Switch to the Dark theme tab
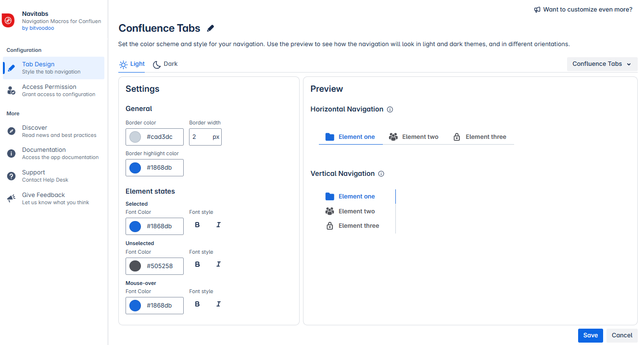Screen dimensions: 644x345 pyautogui.click(x=165, y=64)
